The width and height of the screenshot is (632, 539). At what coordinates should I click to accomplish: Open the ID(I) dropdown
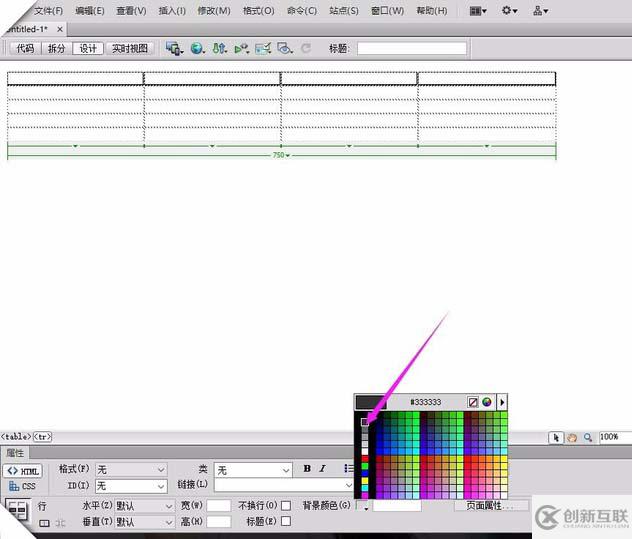tap(131, 486)
